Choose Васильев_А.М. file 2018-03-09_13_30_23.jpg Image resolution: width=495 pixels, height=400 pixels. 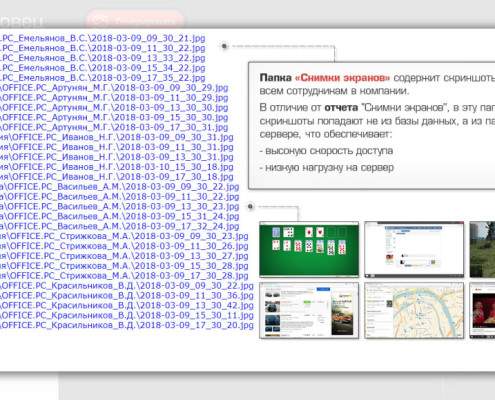point(120,207)
